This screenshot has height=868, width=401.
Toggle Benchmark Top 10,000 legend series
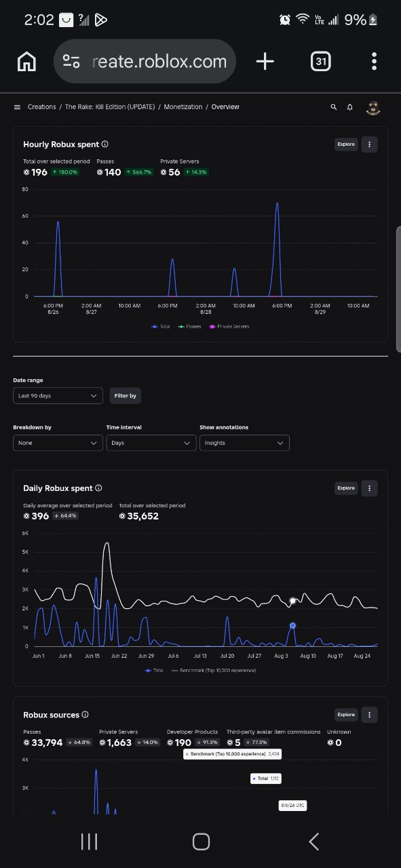(x=214, y=670)
